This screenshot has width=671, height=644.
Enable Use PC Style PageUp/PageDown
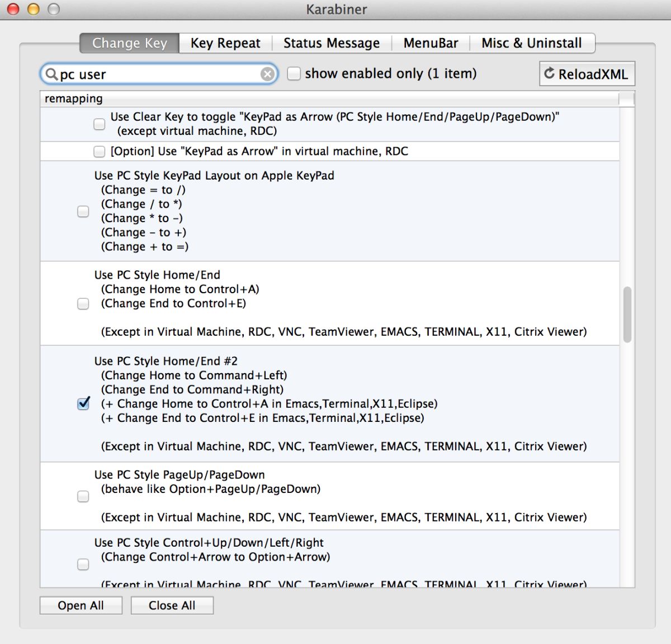click(83, 496)
